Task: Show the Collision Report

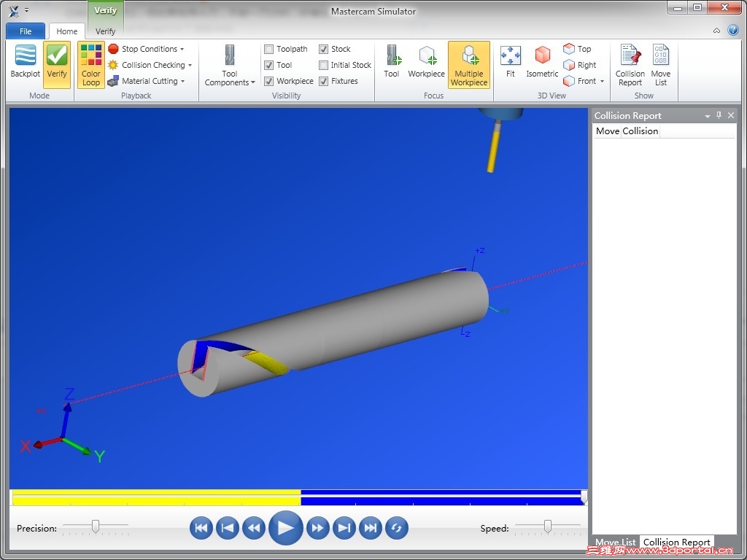Action: click(x=630, y=64)
